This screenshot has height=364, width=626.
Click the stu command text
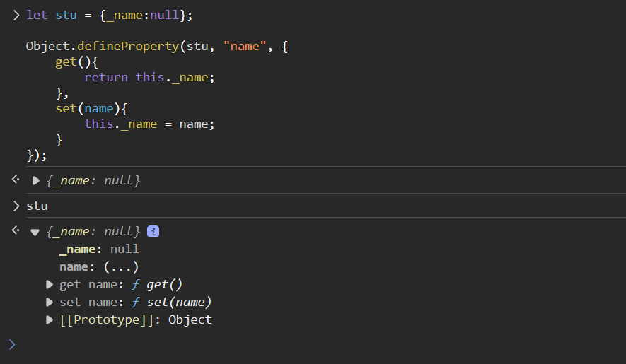(x=37, y=206)
